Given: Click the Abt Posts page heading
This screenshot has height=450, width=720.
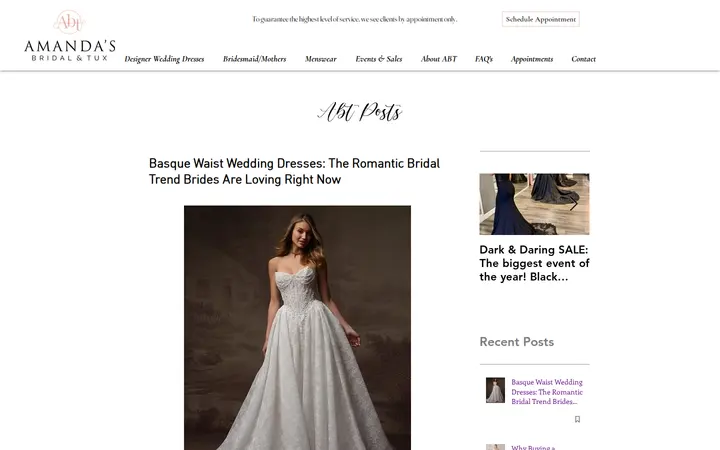Looking at the screenshot, I should (360, 112).
